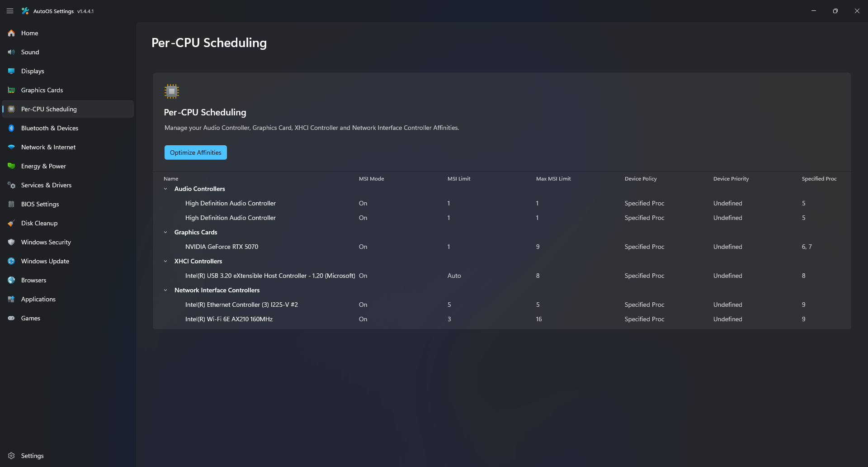Viewport: 868px width, 467px height.
Task: Select the NVIDIA GeForce RTX 5070 row
Action: pos(502,247)
